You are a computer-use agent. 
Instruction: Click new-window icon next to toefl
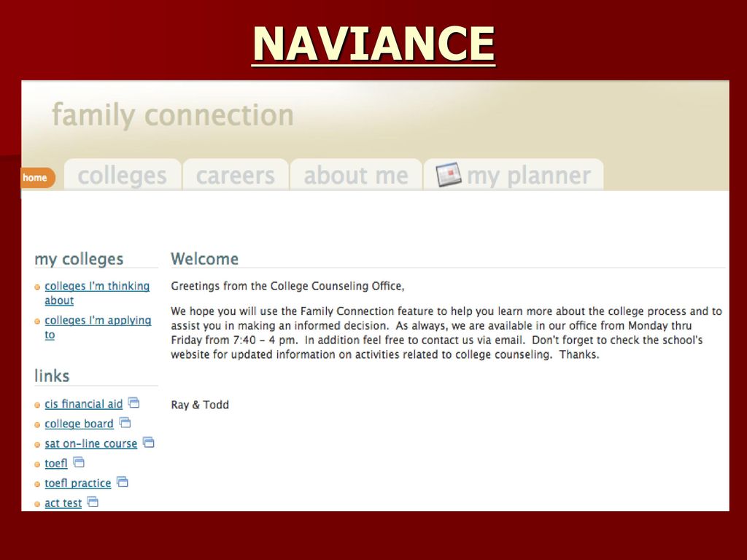pos(79,462)
